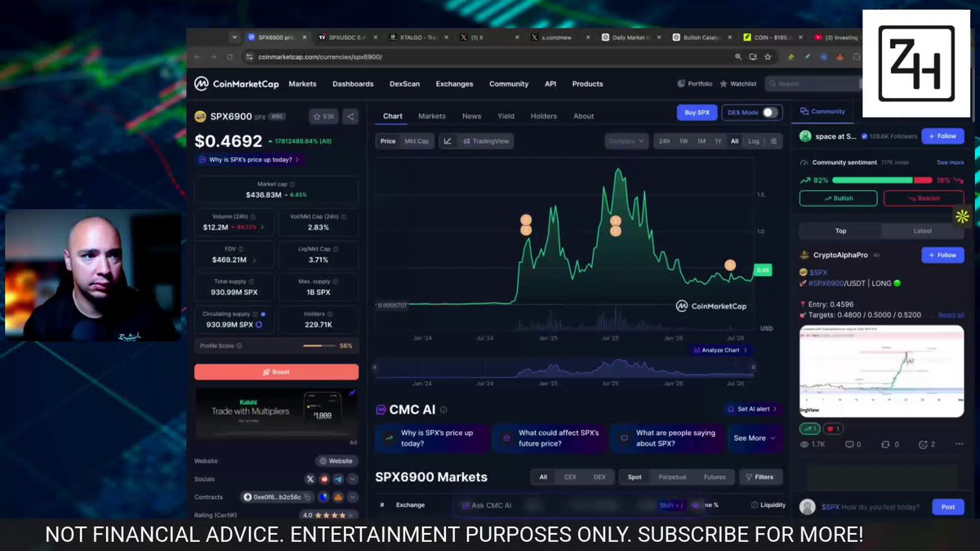
Task: Toggle the DEX Mode switch
Action: coord(770,113)
